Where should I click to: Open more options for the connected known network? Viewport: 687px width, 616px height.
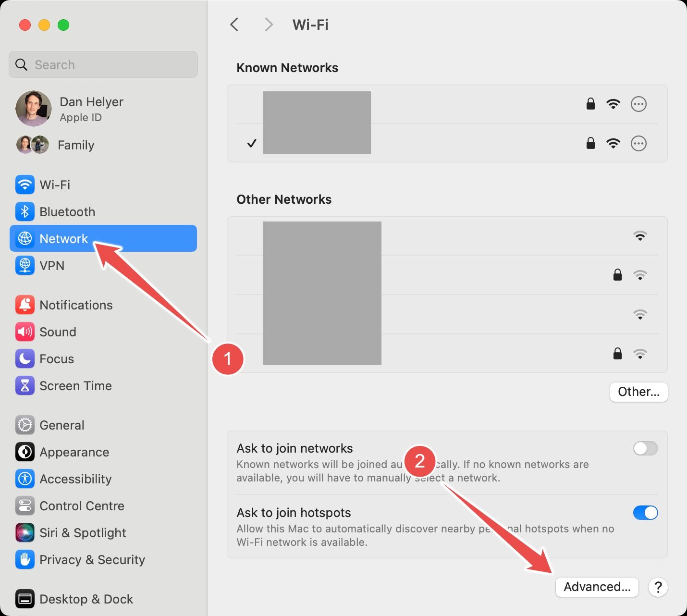point(638,143)
